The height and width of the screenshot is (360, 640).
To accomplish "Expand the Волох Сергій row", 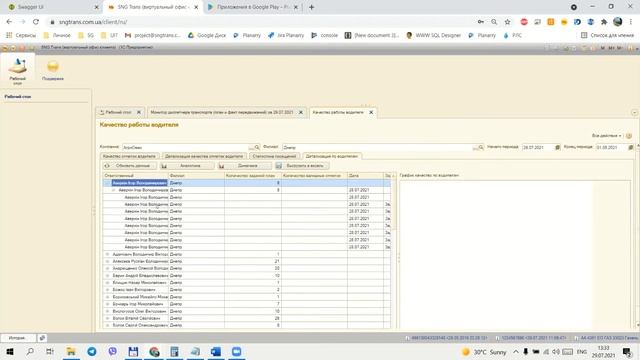I will coord(108,325).
